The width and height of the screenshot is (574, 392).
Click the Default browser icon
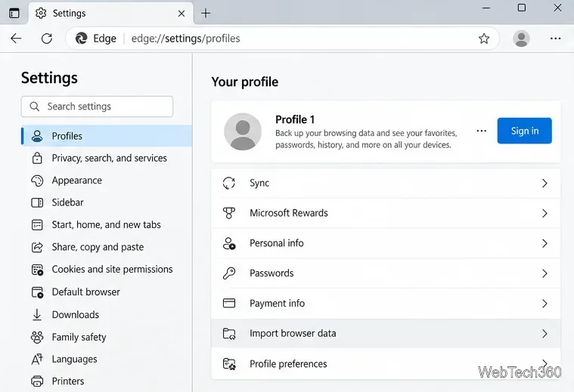tap(37, 292)
